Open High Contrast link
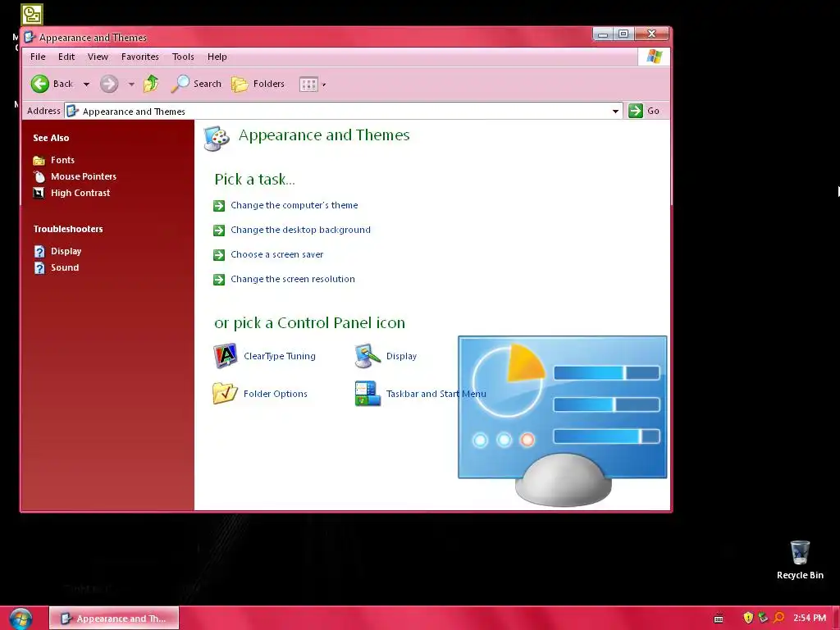Image resolution: width=840 pixels, height=630 pixels. [x=80, y=193]
